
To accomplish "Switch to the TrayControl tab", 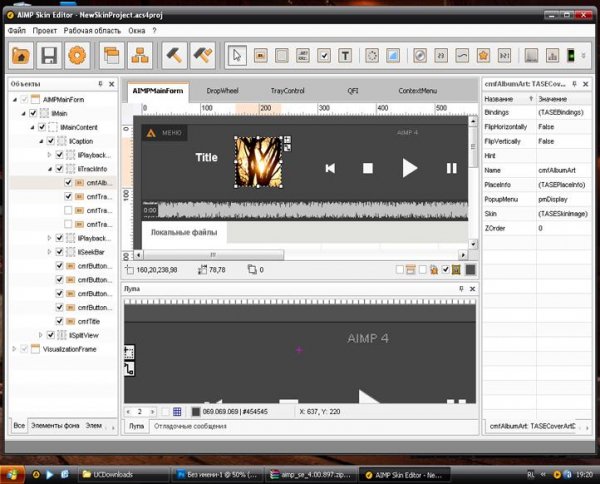I will click(287, 91).
